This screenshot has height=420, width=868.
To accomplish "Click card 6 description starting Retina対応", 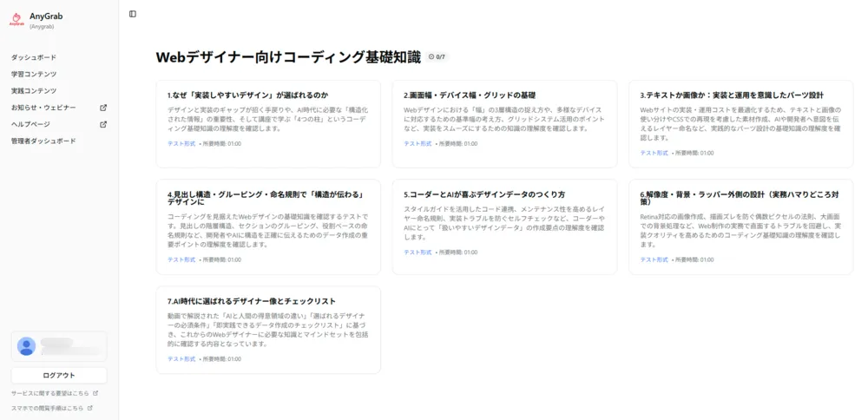I will 740,231.
